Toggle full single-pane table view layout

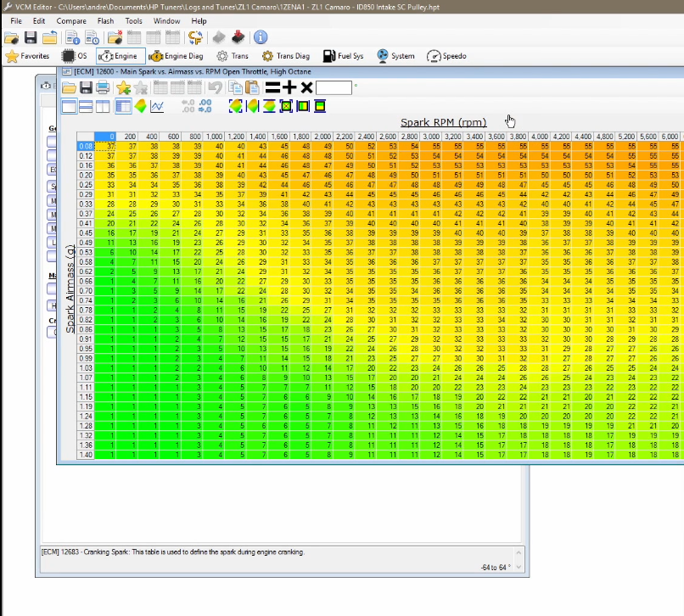click(x=68, y=106)
